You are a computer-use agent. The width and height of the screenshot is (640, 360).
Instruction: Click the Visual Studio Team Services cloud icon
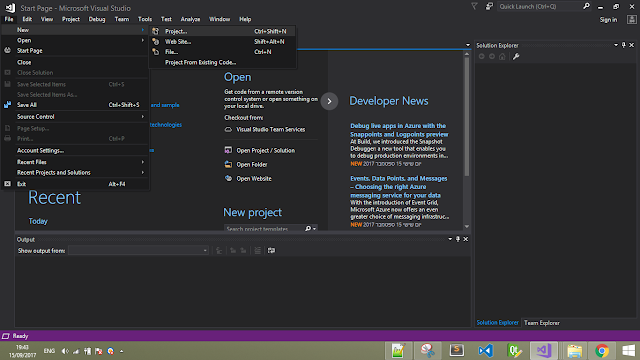coord(228,129)
